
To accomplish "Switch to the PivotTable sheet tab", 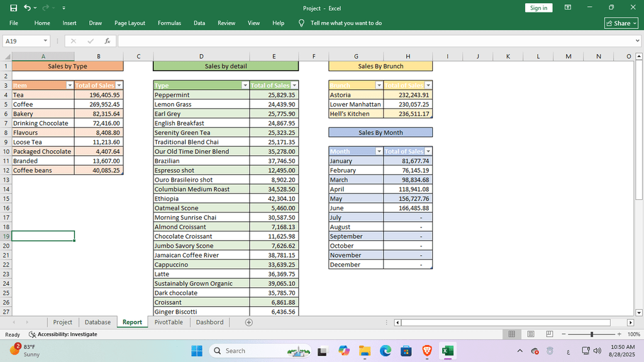I will point(169,322).
